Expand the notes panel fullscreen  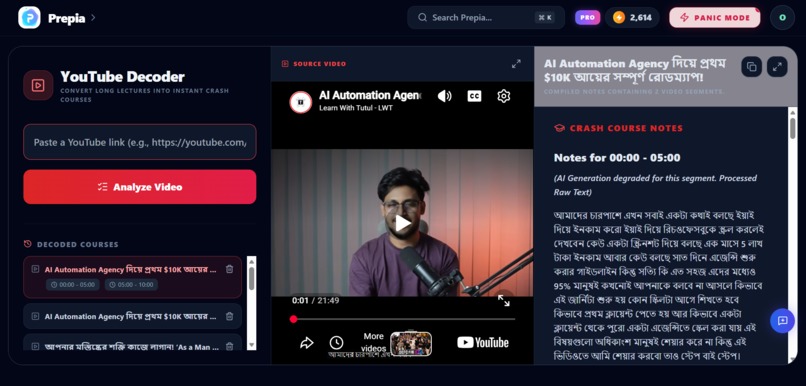(777, 67)
